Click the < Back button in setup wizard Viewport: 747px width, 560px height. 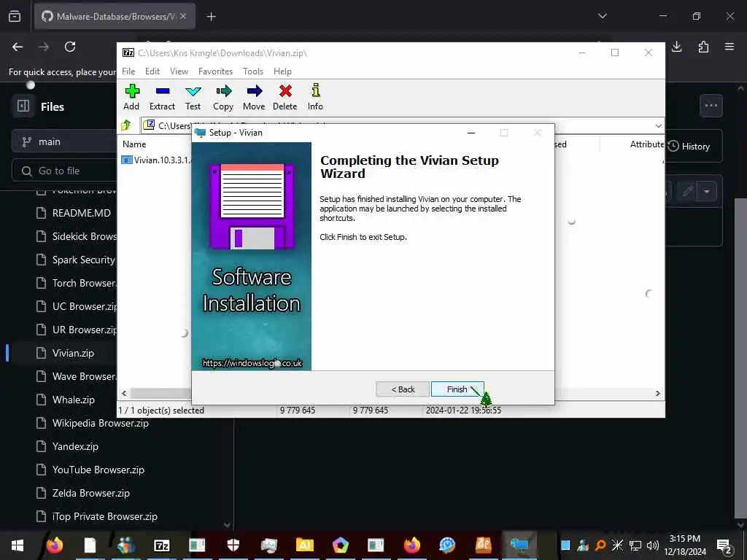click(x=403, y=389)
